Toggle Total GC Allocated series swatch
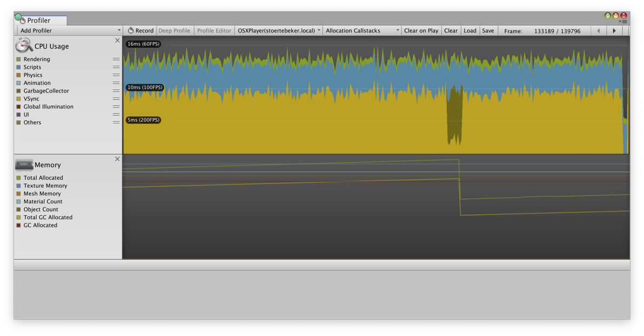 pos(18,217)
